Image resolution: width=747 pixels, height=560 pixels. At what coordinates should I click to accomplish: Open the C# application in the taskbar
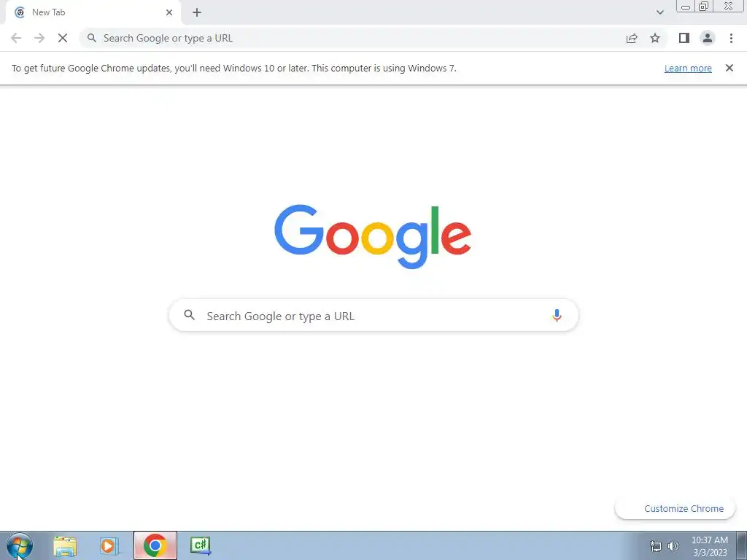[200, 545]
